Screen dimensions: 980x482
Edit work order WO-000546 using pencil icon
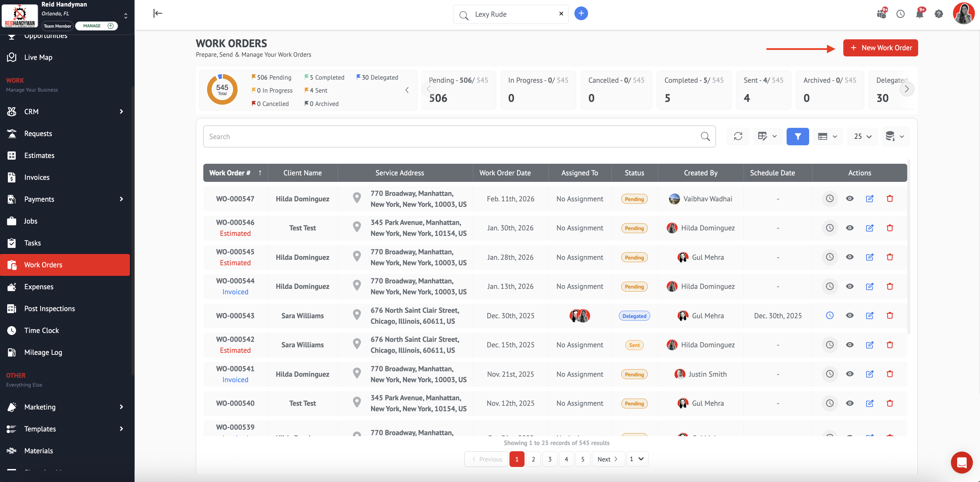(x=869, y=228)
